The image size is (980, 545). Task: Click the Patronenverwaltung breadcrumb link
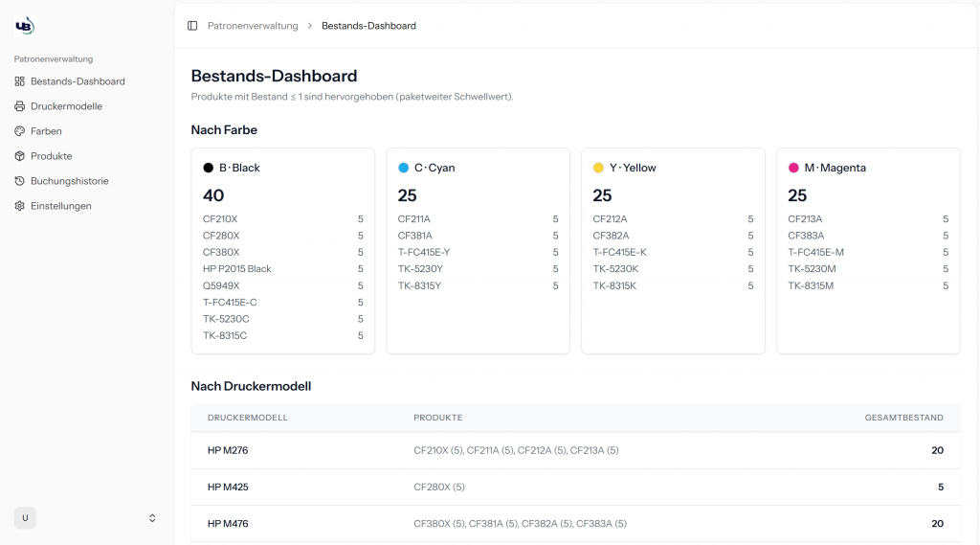point(253,26)
